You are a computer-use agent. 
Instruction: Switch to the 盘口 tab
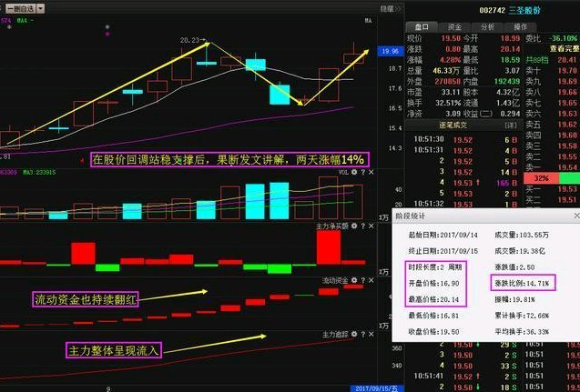pyautogui.click(x=421, y=27)
